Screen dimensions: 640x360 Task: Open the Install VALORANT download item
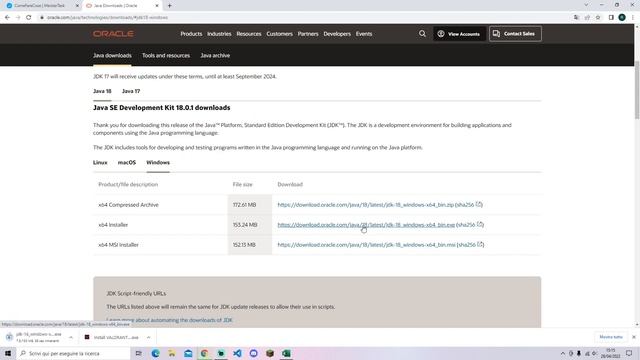point(112,338)
